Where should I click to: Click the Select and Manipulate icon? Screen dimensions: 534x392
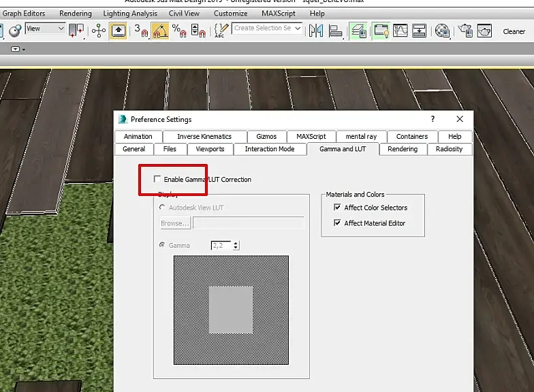99,31
